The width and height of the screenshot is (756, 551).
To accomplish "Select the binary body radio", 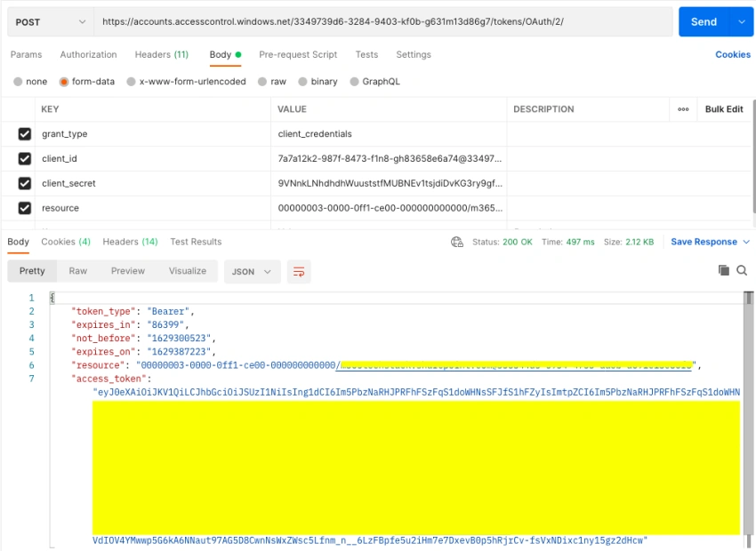I will point(302,82).
